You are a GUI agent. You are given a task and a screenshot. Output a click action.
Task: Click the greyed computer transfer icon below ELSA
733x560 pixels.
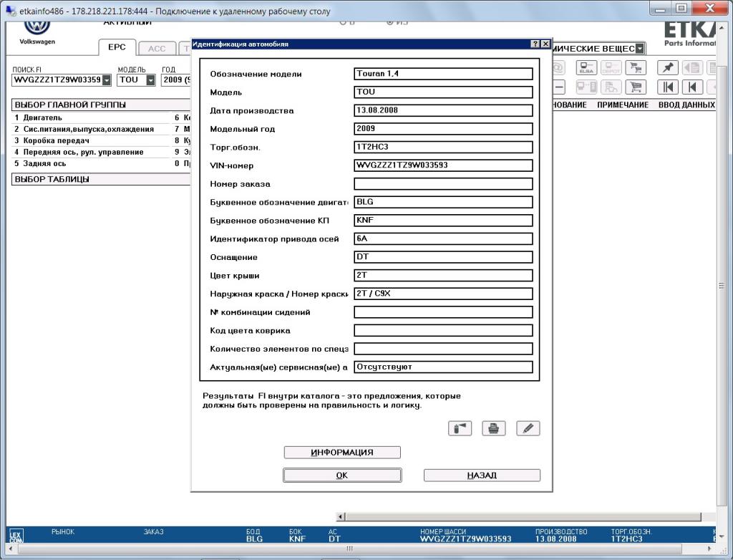(x=586, y=87)
